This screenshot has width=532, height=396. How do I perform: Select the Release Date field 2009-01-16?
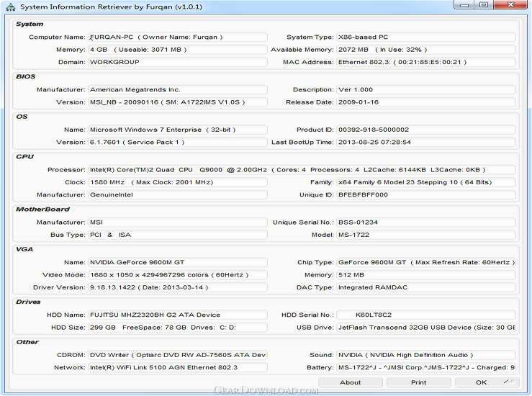(x=426, y=102)
